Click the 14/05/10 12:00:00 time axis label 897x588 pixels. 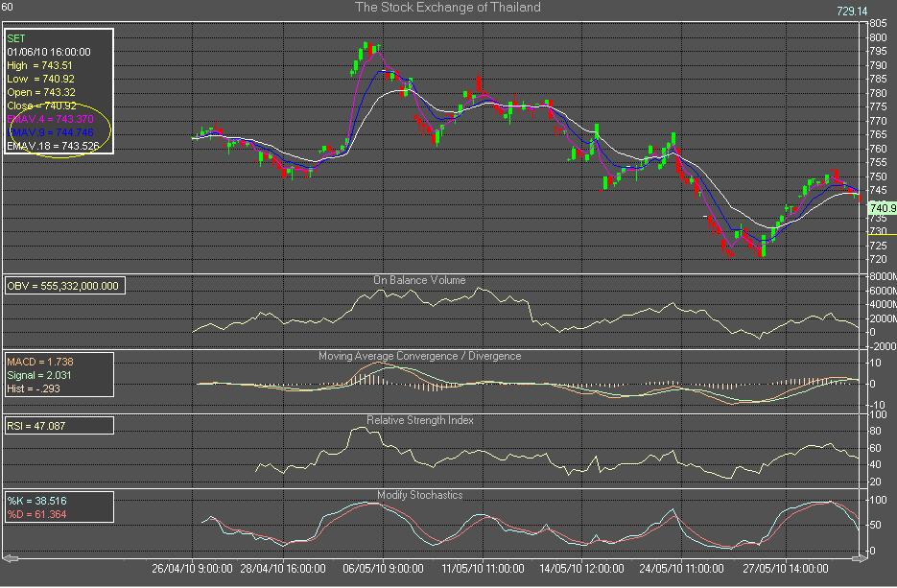click(x=581, y=569)
